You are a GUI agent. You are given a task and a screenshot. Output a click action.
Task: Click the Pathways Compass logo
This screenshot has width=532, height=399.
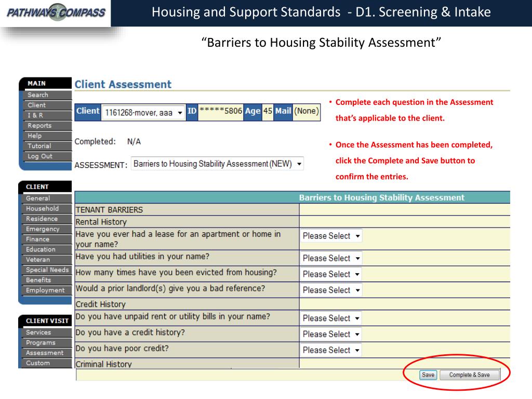[x=56, y=13]
